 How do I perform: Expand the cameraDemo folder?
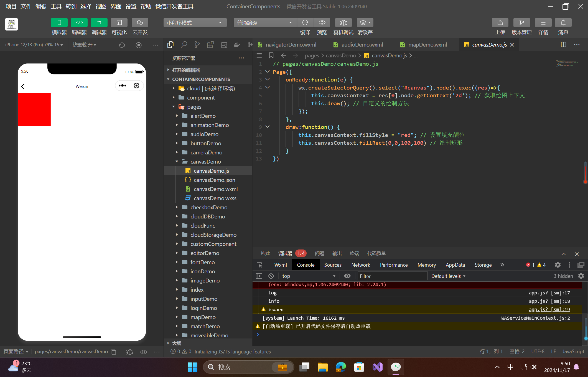click(x=206, y=152)
